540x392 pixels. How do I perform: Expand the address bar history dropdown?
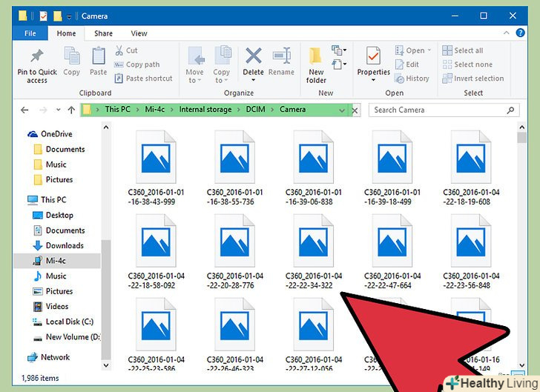[x=342, y=110]
